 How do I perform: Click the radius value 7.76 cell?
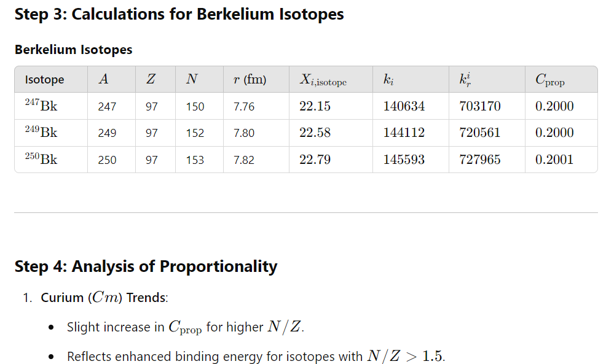[x=244, y=107]
